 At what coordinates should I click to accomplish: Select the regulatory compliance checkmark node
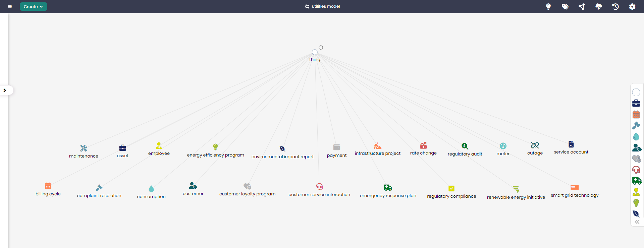[451, 188]
